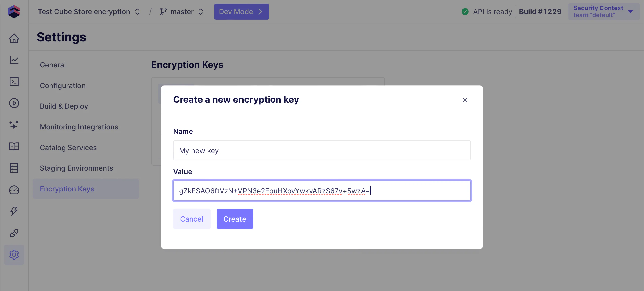644x291 pixels.
Task: Click the gauge performance sidebar icon
Action: pos(14,190)
